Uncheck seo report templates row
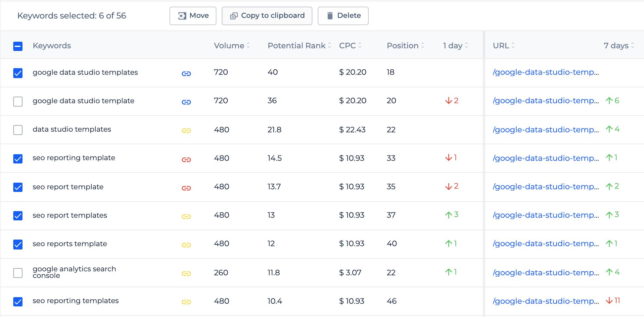Image resolution: width=644 pixels, height=317 pixels. [18, 216]
